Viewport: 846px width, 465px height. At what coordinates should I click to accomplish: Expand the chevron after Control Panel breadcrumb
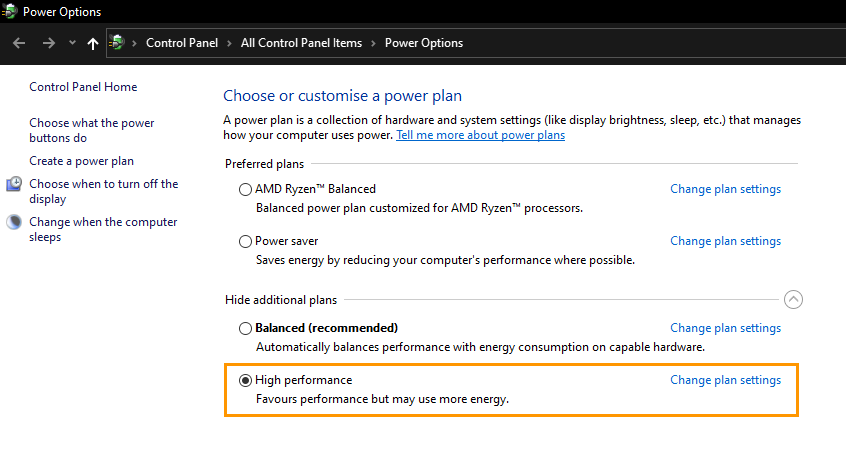coord(229,43)
